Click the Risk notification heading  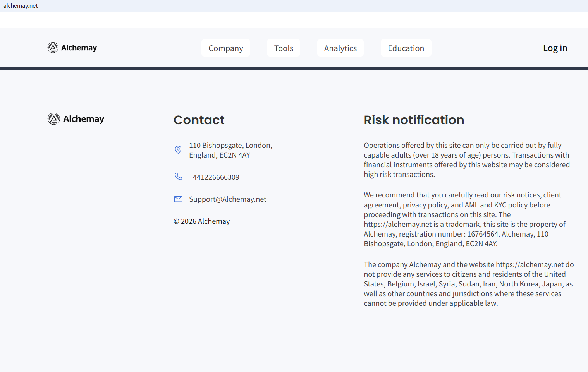tap(414, 120)
